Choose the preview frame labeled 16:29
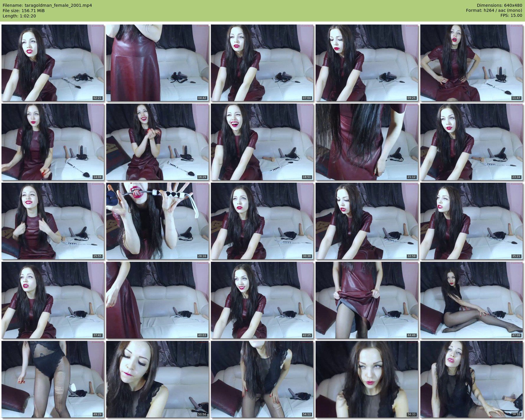Viewport: 525px width, 420px height. (x=157, y=142)
